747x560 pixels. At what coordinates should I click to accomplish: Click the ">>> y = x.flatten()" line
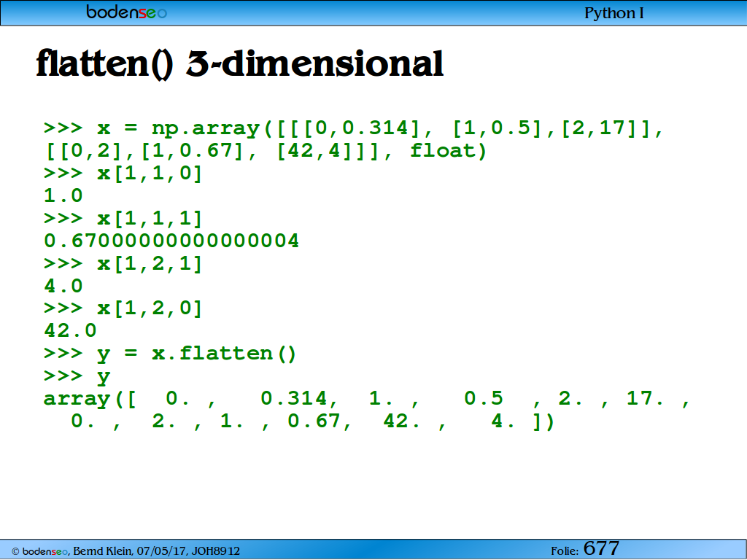pyautogui.click(x=170, y=354)
